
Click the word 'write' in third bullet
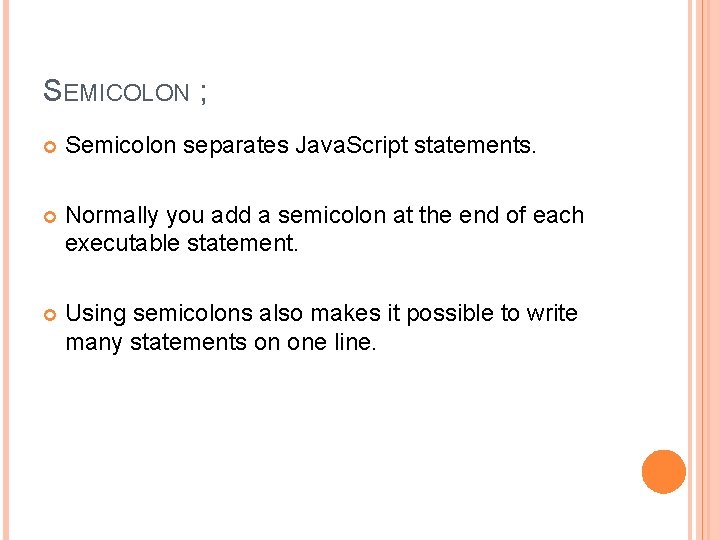tap(551, 313)
